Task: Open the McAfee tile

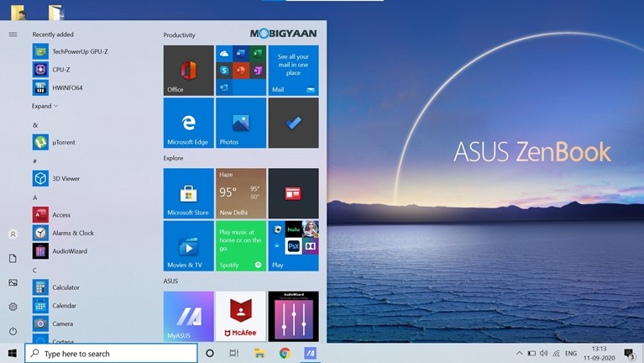Action: [241, 316]
